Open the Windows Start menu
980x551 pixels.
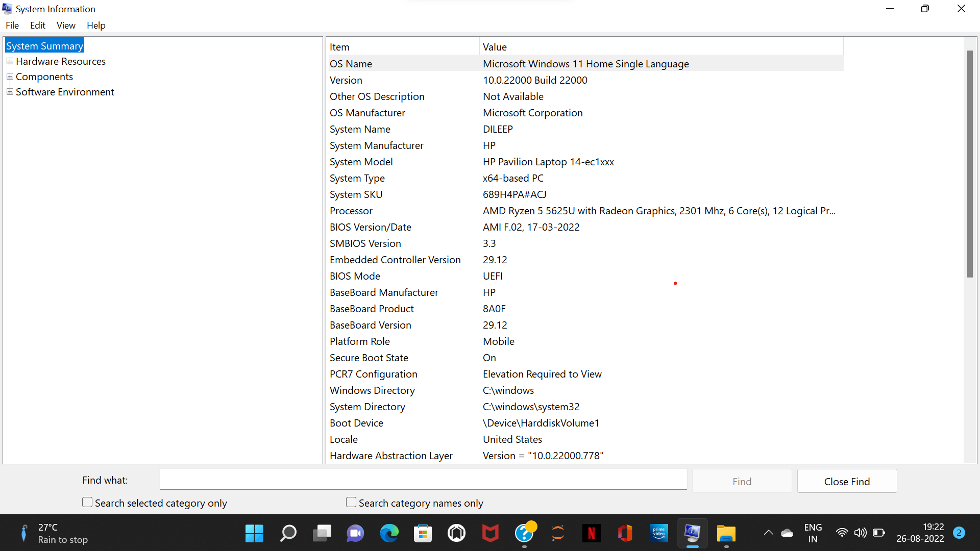(254, 533)
